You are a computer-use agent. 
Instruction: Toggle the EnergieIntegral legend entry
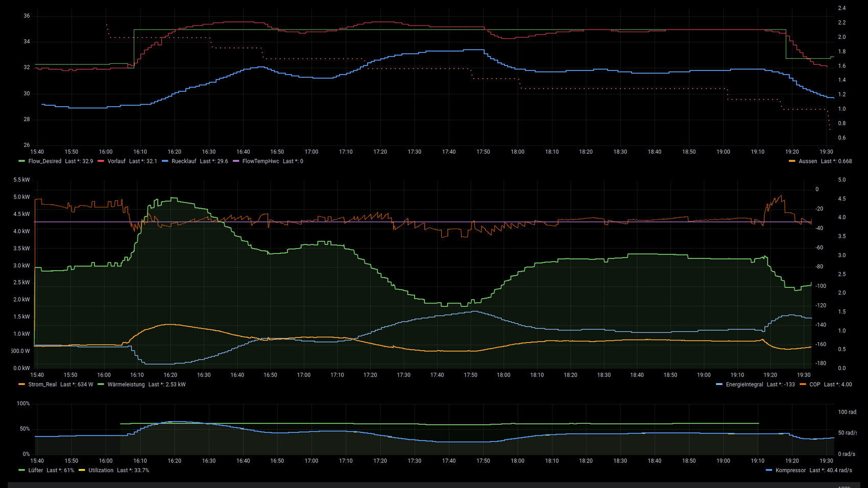pos(744,385)
